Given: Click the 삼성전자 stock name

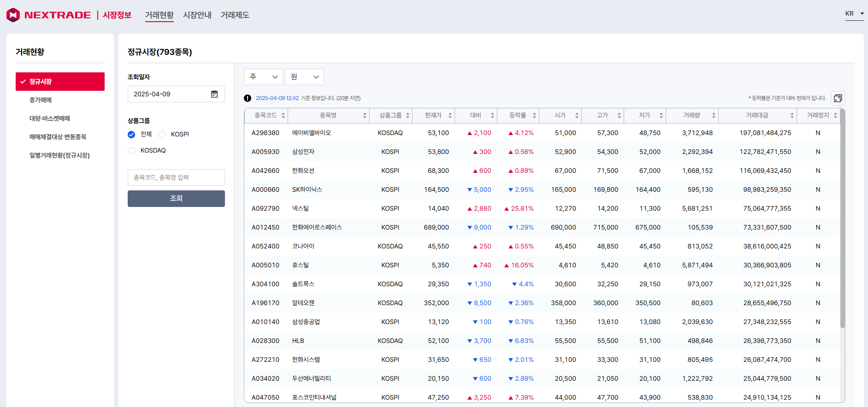Looking at the screenshot, I should coord(303,152).
